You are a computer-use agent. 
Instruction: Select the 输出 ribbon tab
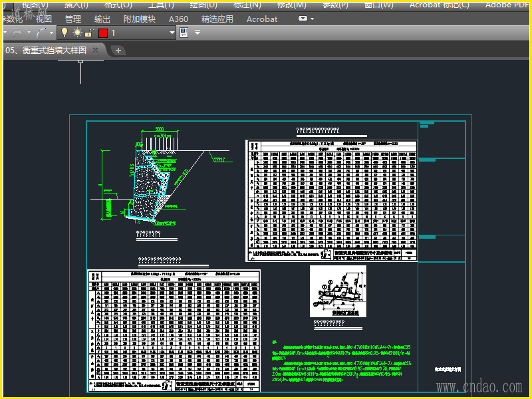pos(102,19)
